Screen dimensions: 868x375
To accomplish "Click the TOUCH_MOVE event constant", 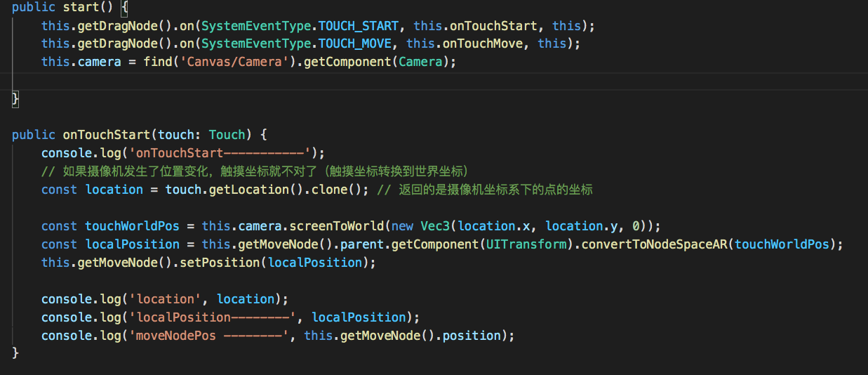I will pos(356,44).
